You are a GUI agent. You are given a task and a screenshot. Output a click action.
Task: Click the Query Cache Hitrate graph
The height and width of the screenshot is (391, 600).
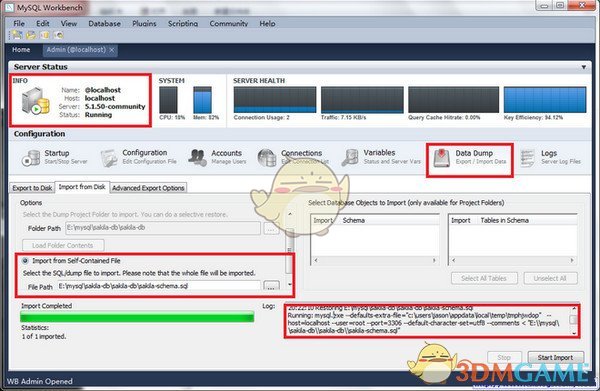pyautogui.click(x=454, y=100)
